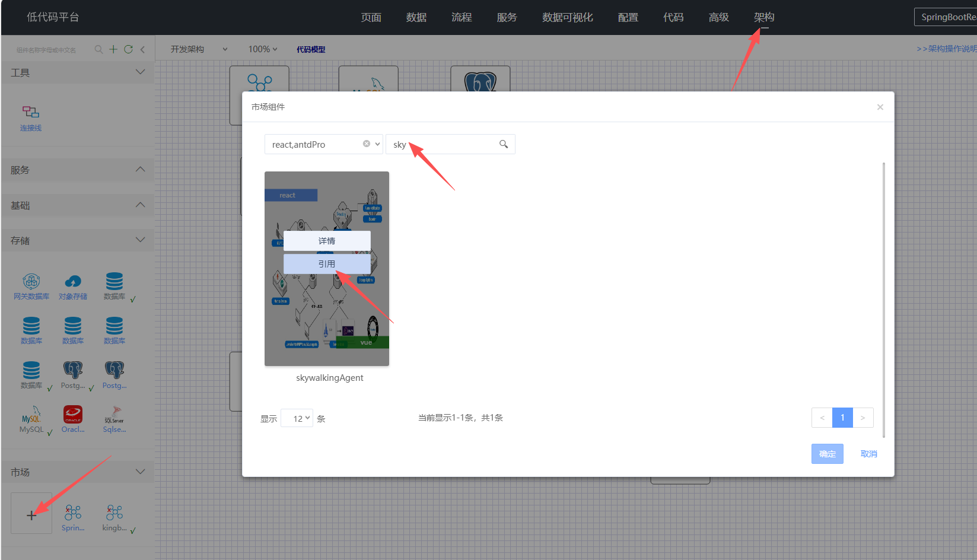977x560 pixels.
Task: Click the 确定 button
Action: point(827,454)
